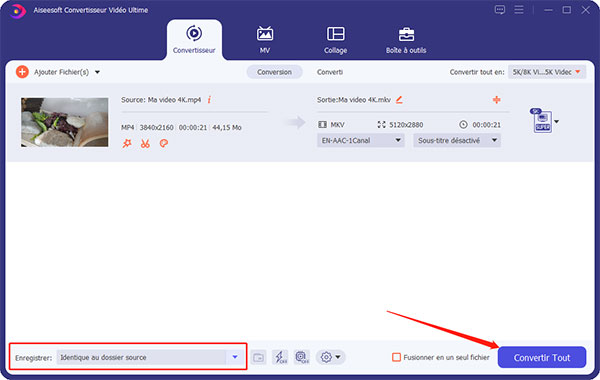Viewport: 600px width, 380px height.
Task: Switch to the MV tab
Action: (x=265, y=40)
